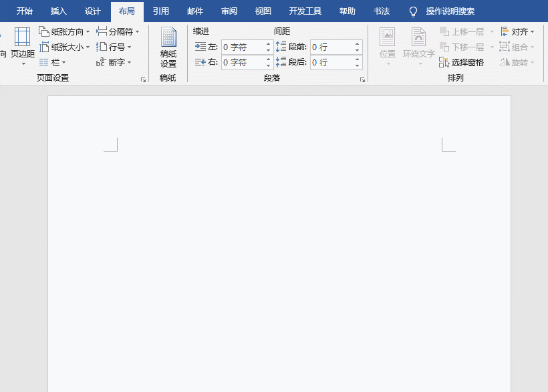This screenshot has width=548, height=392.
Task: Click inside the blank document page
Action: pyautogui.click(x=279, y=244)
